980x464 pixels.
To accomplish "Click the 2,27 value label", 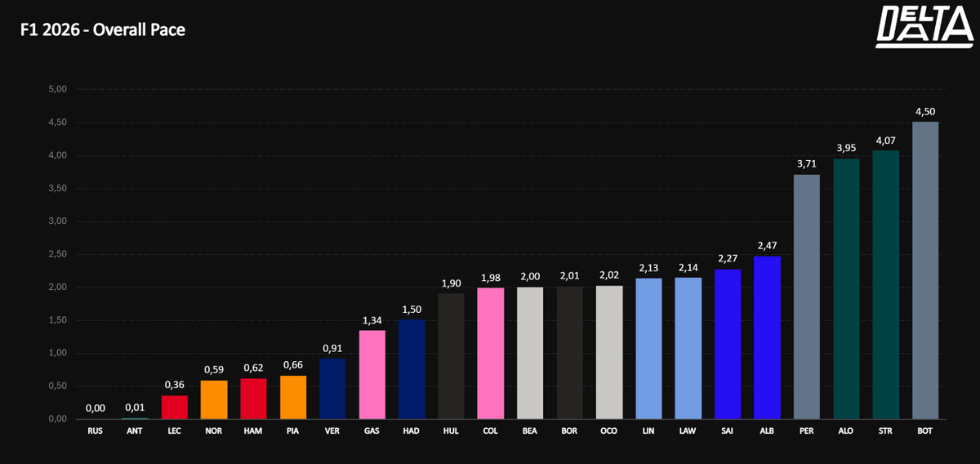I will [728, 259].
